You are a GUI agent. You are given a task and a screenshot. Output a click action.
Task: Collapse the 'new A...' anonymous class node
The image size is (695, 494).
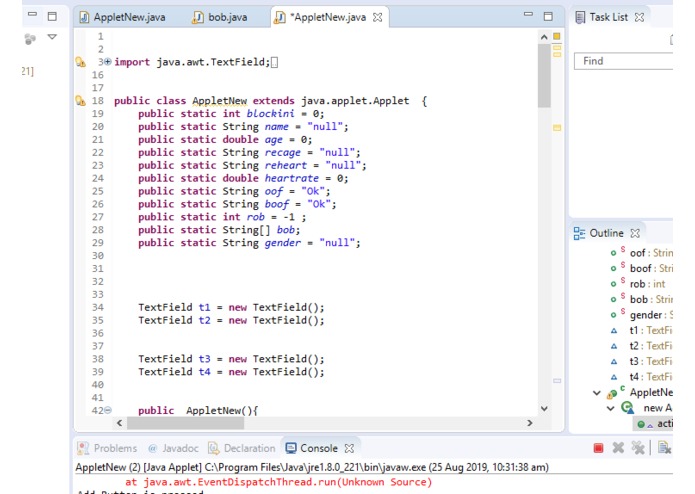click(610, 408)
